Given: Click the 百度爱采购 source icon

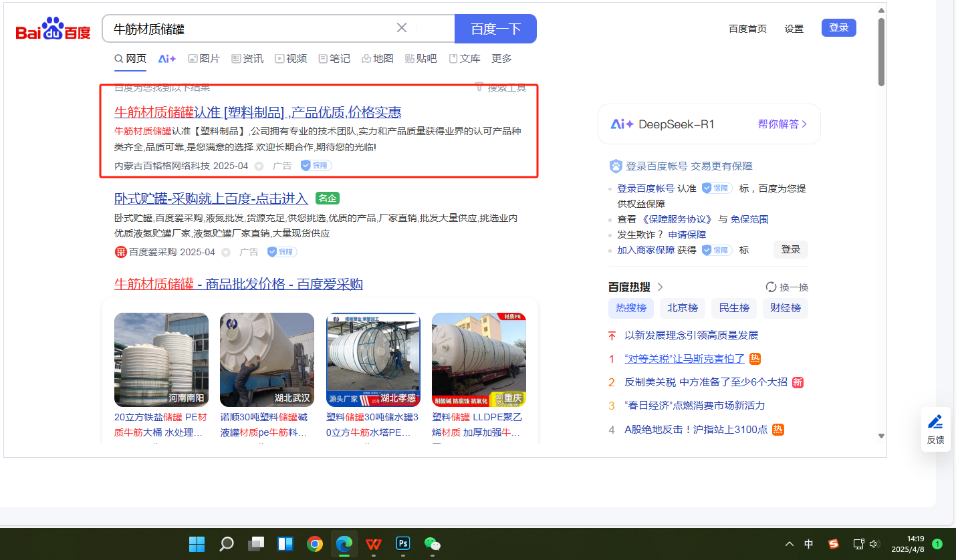Looking at the screenshot, I should click(x=120, y=252).
